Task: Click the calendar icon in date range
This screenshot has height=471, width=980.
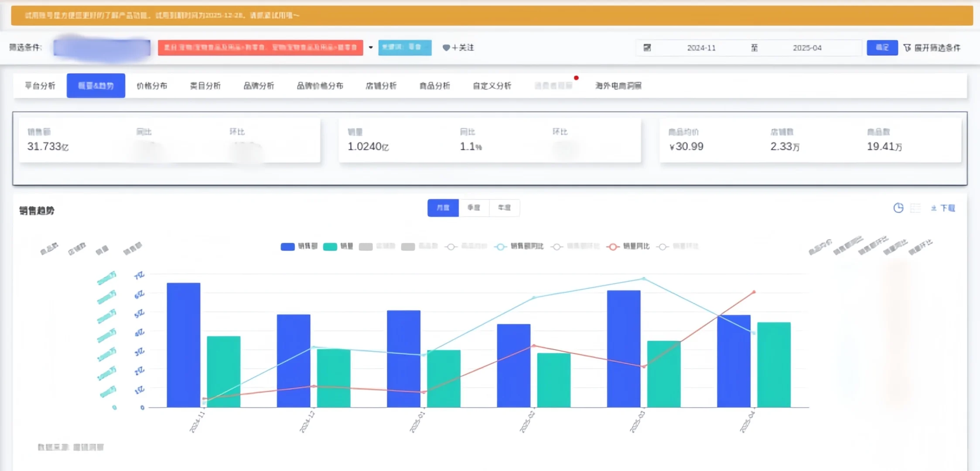Action: click(647, 48)
